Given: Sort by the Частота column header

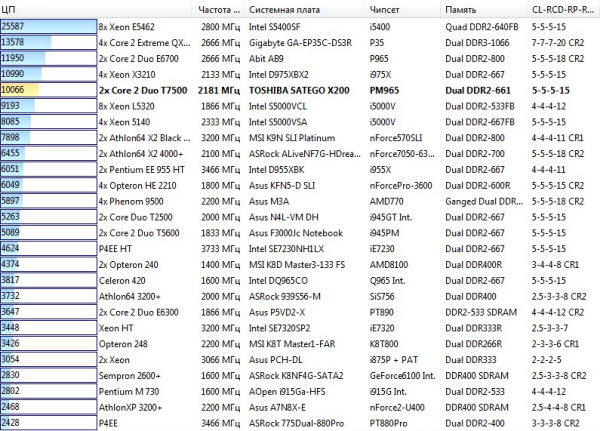Looking at the screenshot, I should 218,10.
